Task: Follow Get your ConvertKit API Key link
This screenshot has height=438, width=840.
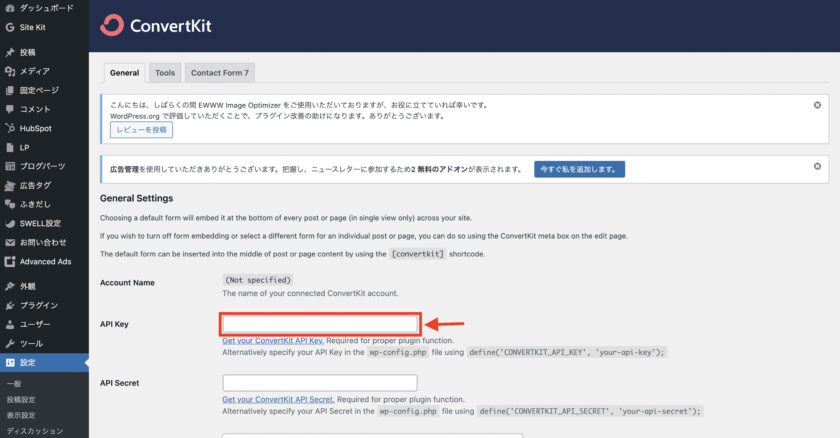Action: (273, 341)
